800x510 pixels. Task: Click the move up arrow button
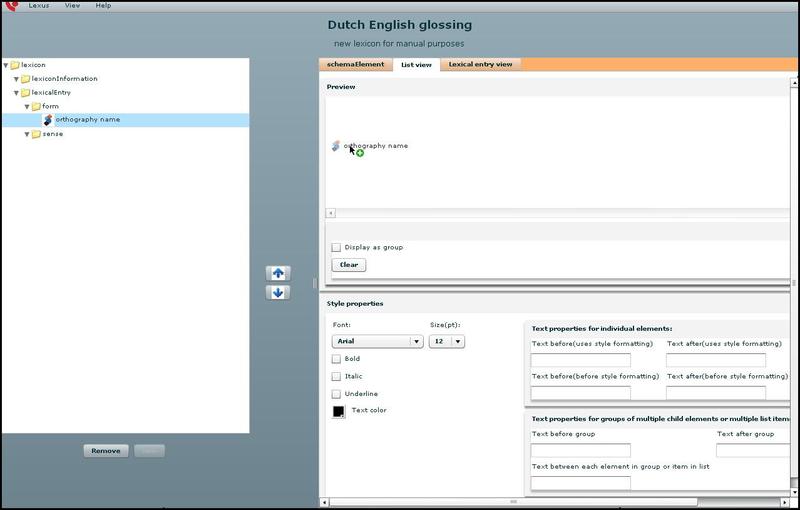point(278,273)
